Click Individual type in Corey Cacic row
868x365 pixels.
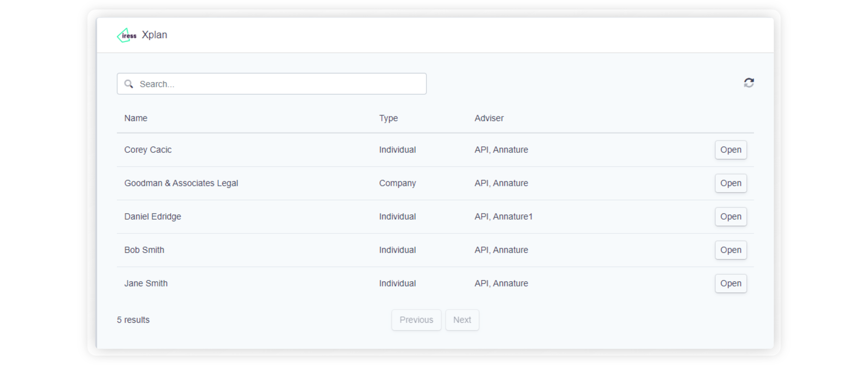(x=397, y=150)
